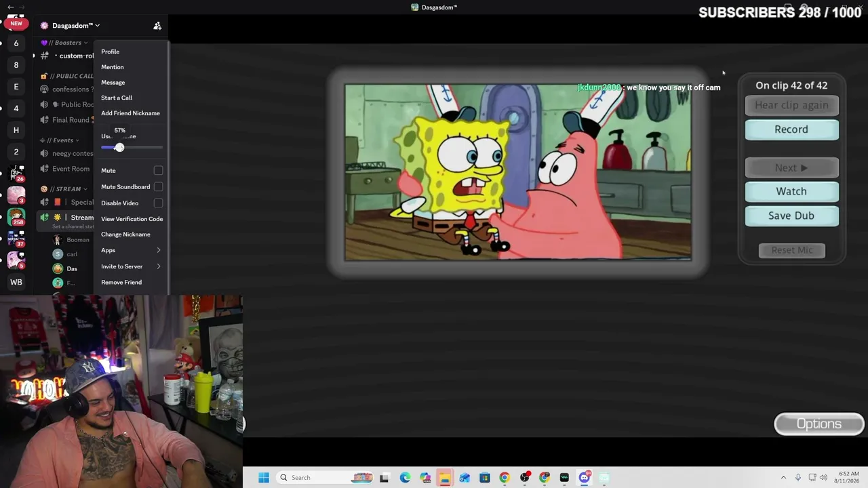Open the invite people icon beside Dasgasdom
Viewport: 868px width, 488px height.
pyautogui.click(x=157, y=26)
